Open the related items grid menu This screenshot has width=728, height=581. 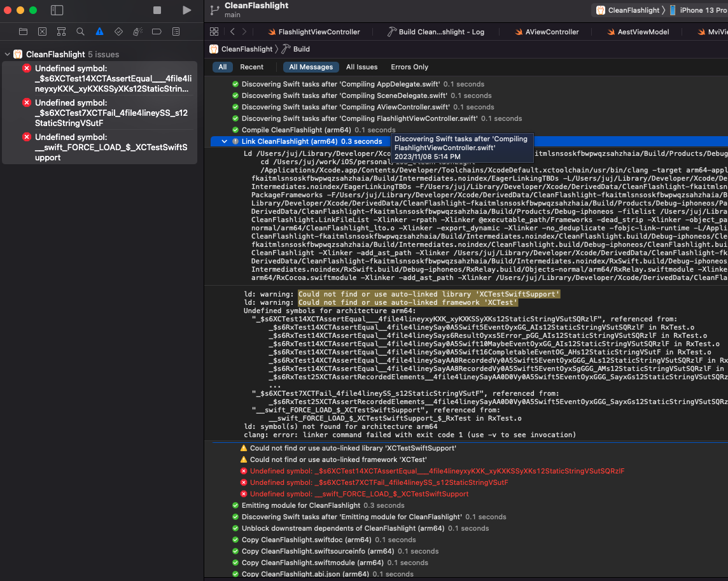(x=214, y=32)
